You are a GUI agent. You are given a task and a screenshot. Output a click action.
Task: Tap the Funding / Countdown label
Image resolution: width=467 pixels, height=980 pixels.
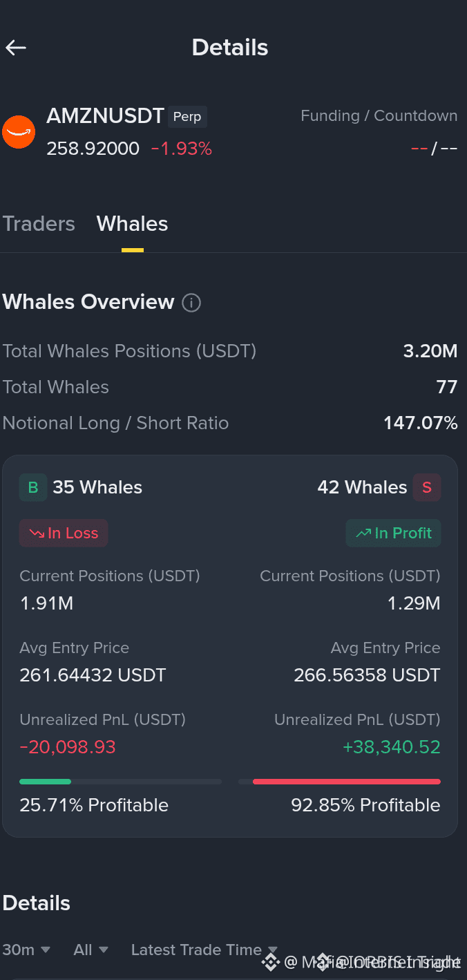379,116
